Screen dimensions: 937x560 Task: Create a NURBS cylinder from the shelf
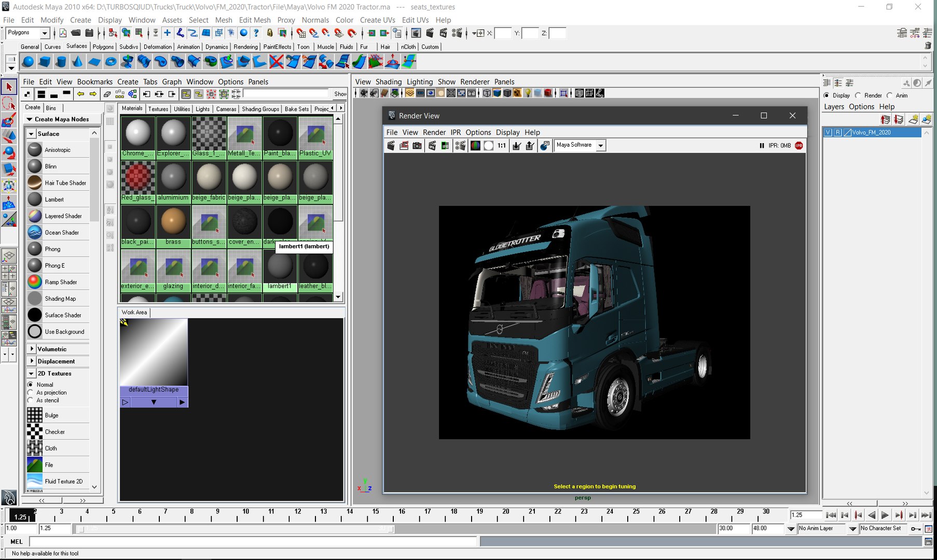61,62
